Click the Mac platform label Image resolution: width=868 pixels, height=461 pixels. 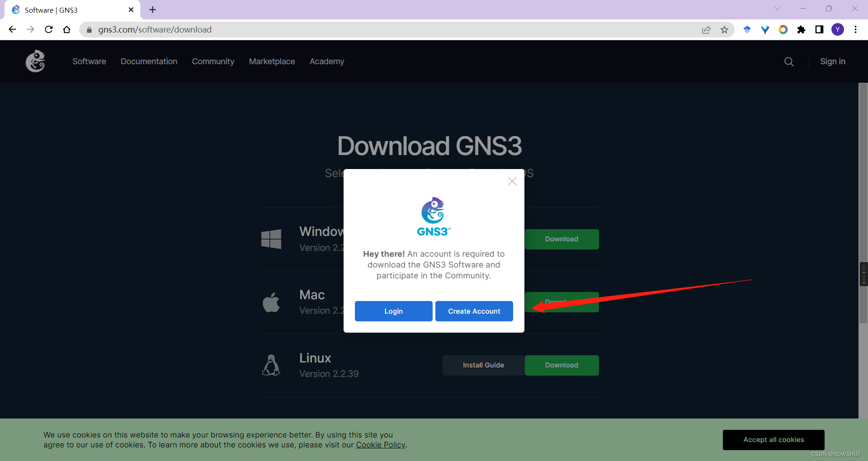[312, 295]
